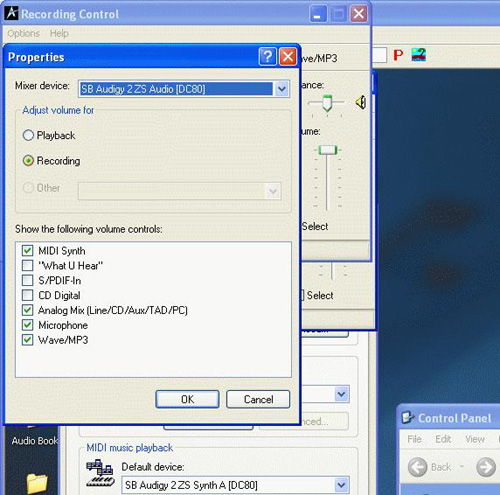The height and width of the screenshot is (495, 500).
Task: Click the Cancel button in Properties
Action: coord(258,399)
